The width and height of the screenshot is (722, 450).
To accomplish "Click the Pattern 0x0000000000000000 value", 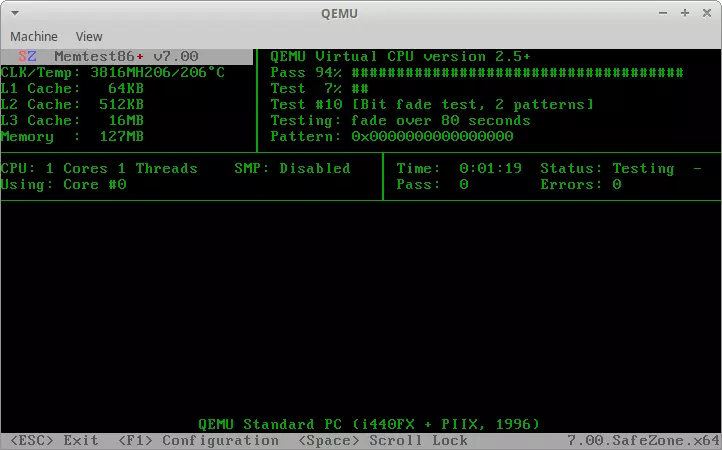I will click(x=432, y=137).
